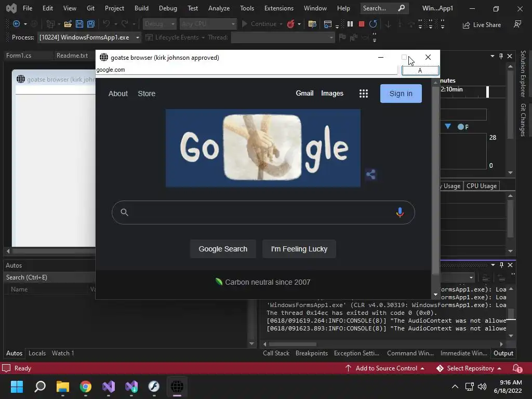532x399 pixels.
Task: Open Diagnostic Tools window options arrow
Action: tap(493, 56)
